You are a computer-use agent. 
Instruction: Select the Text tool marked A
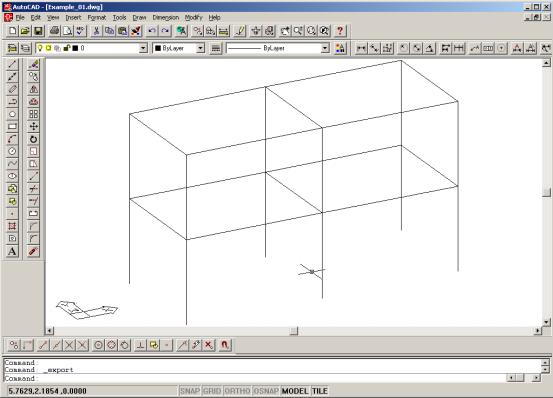point(12,251)
